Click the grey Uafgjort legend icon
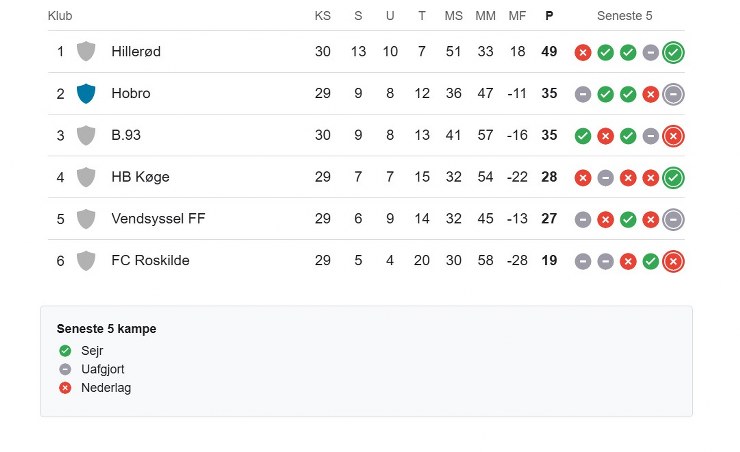 pyautogui.click(x=65, y=369)
